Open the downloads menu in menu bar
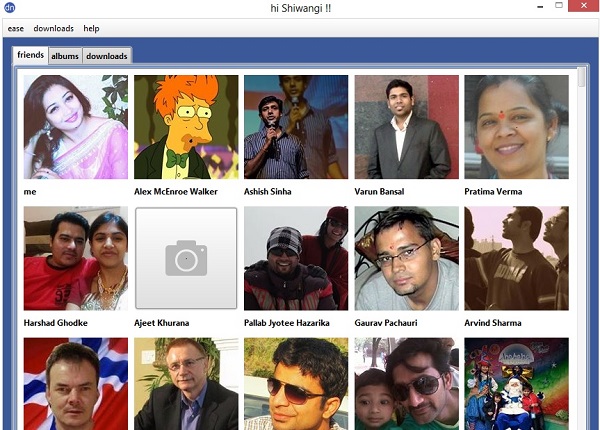 (54, 29)
